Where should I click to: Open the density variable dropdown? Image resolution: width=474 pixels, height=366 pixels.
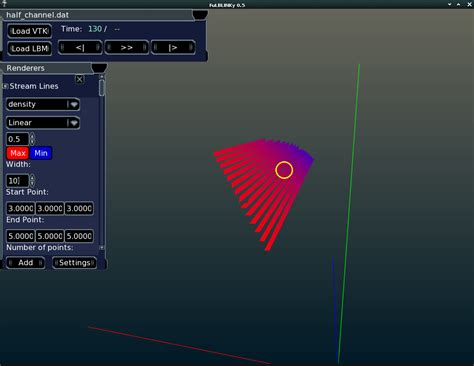pyautogui.click(x=43, y=104)
